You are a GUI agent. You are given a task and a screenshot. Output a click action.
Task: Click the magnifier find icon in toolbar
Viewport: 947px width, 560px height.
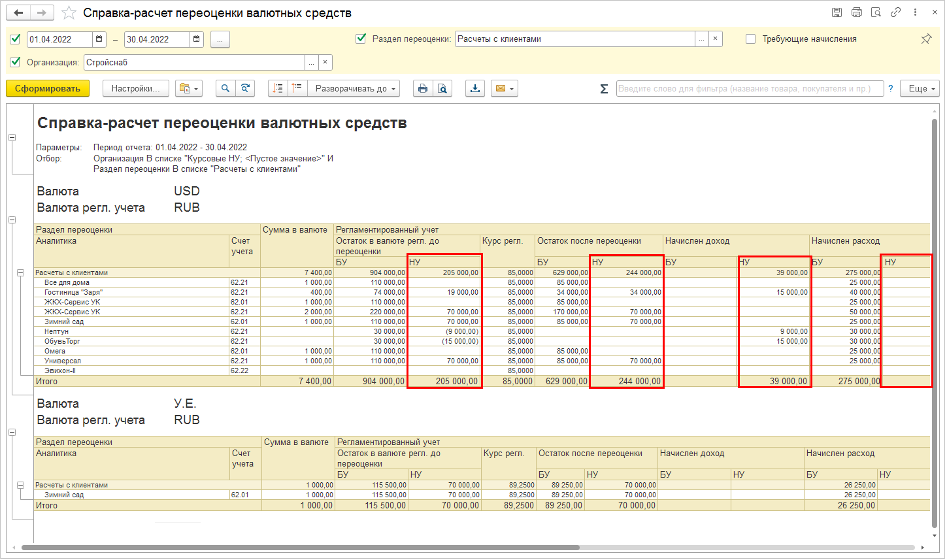[225, 89]
